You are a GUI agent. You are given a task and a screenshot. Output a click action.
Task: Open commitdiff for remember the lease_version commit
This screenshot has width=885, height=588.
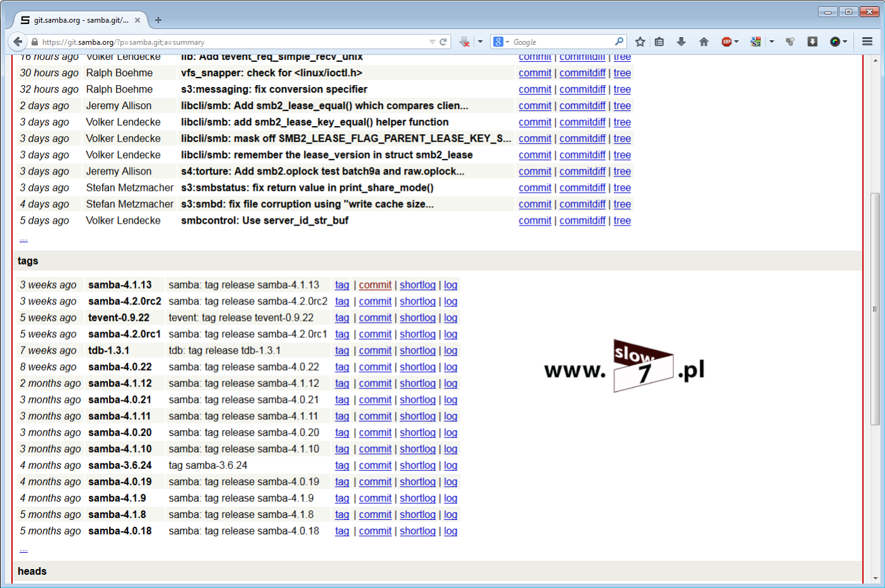click(582, 155)
